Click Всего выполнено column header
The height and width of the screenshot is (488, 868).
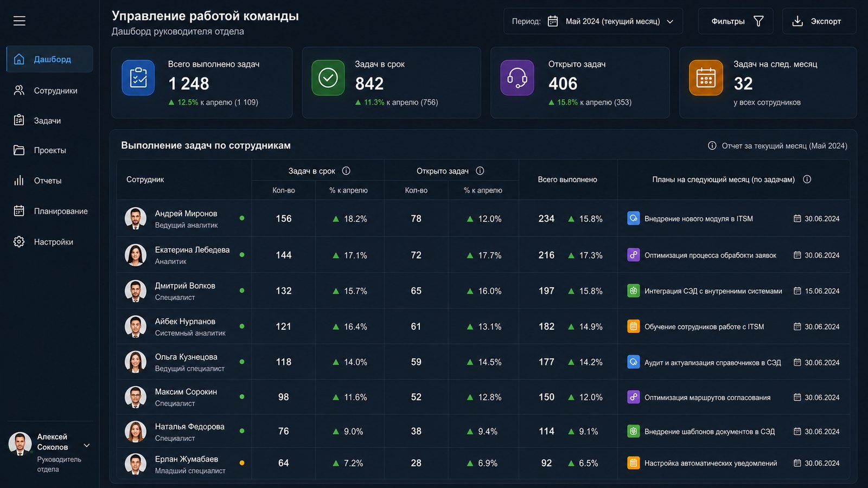pyautogui.click(x=567, y=179)
